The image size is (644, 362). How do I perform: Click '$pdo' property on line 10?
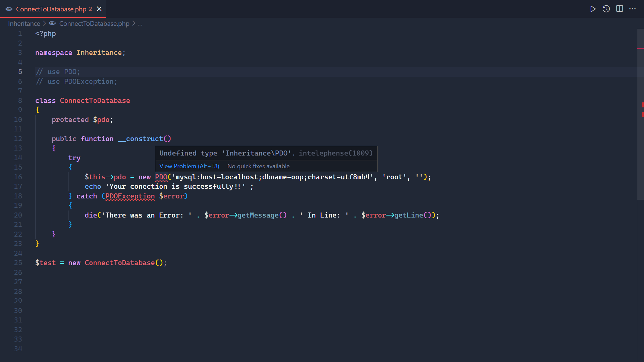101,120
